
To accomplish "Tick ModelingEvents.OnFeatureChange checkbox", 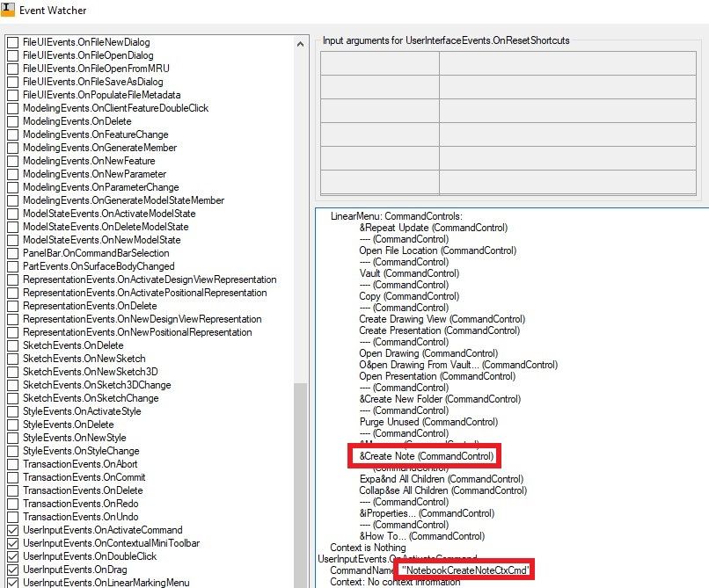I will 12,134.
